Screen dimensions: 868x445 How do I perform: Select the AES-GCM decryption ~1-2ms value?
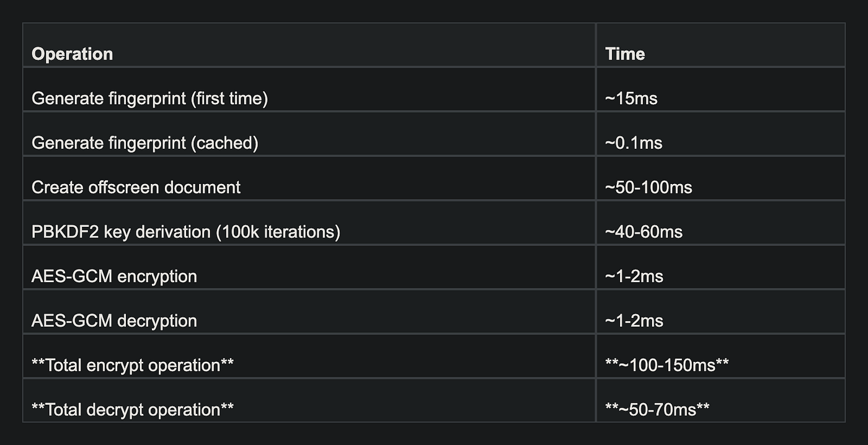634,321
